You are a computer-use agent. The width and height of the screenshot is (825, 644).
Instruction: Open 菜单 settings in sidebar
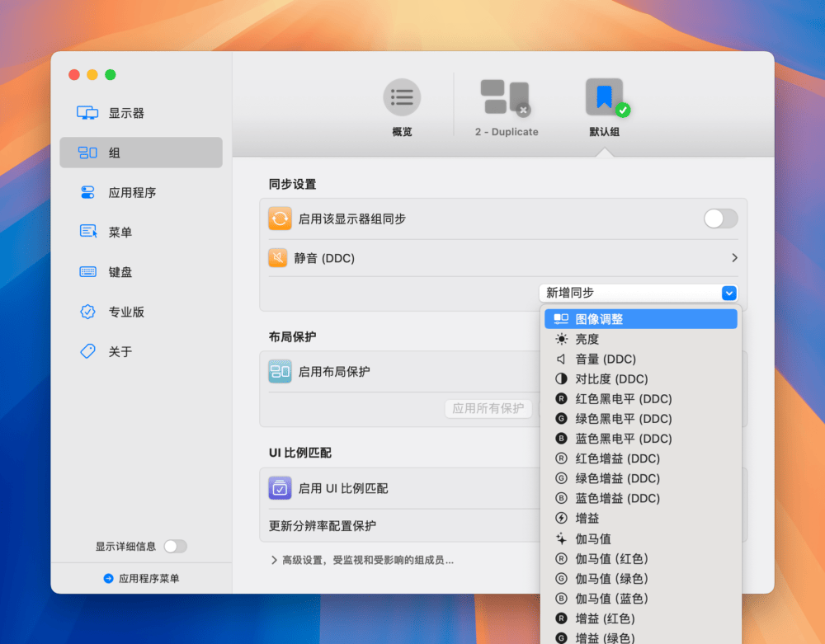point(120,233)
